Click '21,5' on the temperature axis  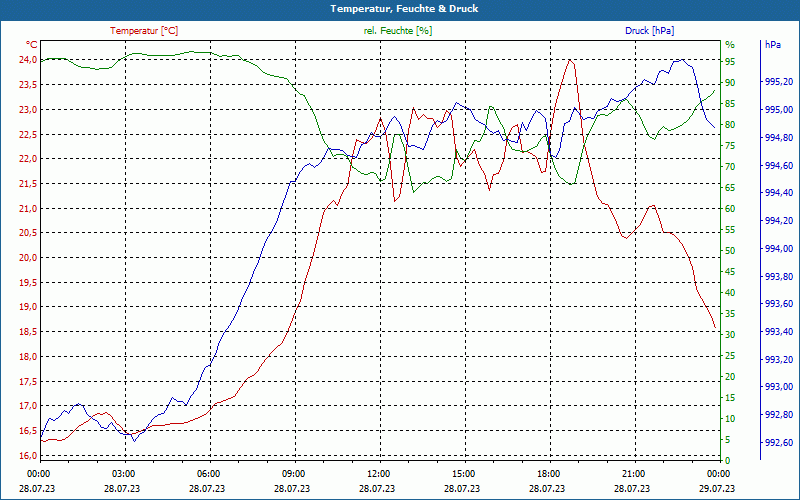[x=28, y=184]
